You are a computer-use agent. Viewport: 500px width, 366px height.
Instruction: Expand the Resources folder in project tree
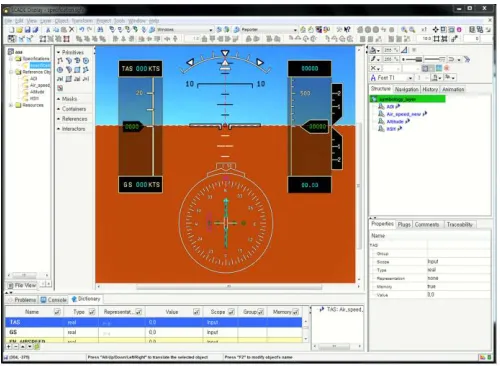click(11, 105)
